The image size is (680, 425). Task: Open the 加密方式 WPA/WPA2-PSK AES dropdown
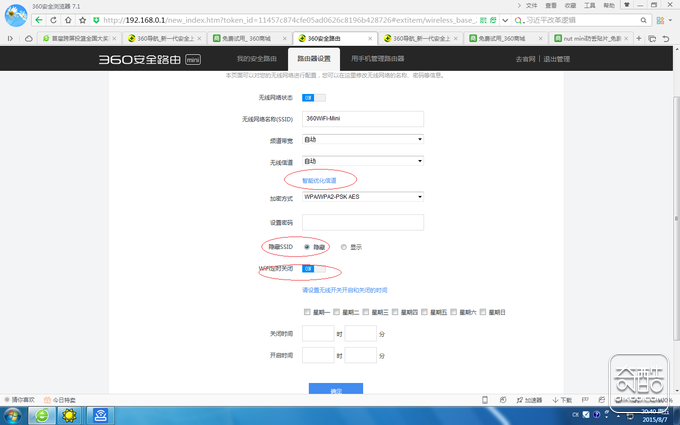(363, 196)
